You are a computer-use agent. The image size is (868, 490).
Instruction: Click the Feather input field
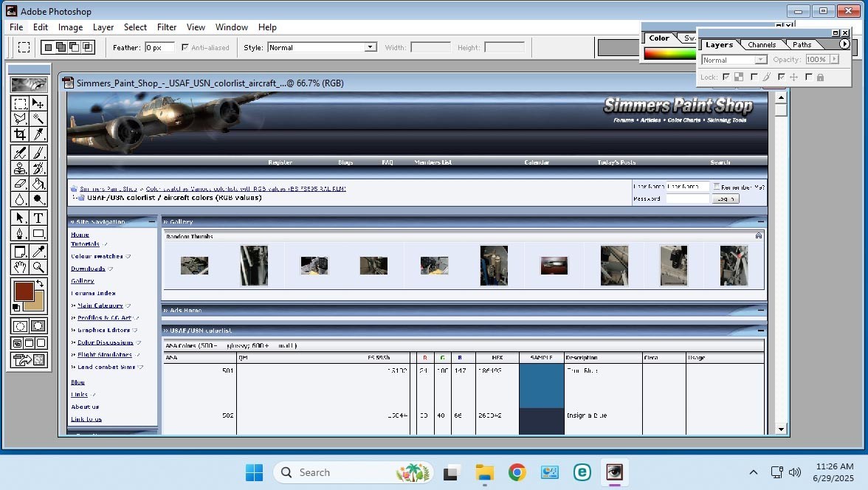point(159,48)
